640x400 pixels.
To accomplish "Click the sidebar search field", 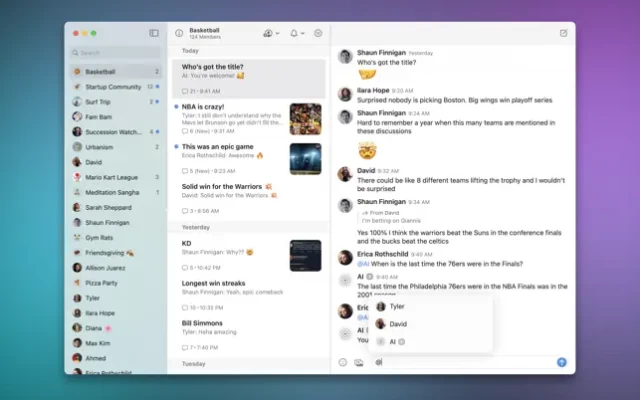I will click(116, 53).
